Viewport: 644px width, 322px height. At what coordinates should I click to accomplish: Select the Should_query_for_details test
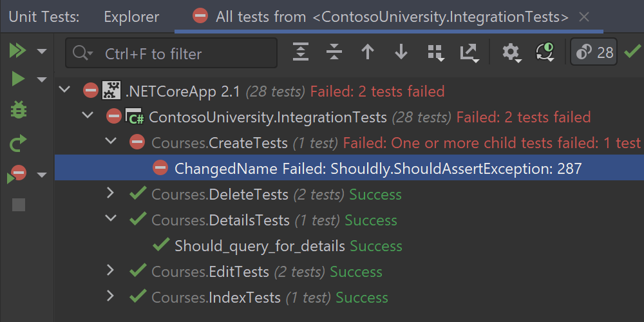click(260, 246)
